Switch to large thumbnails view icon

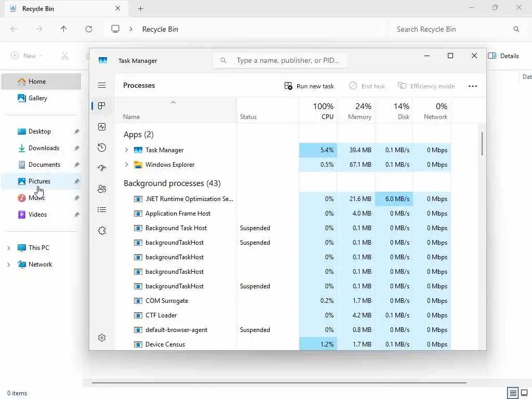coord(524,393)
